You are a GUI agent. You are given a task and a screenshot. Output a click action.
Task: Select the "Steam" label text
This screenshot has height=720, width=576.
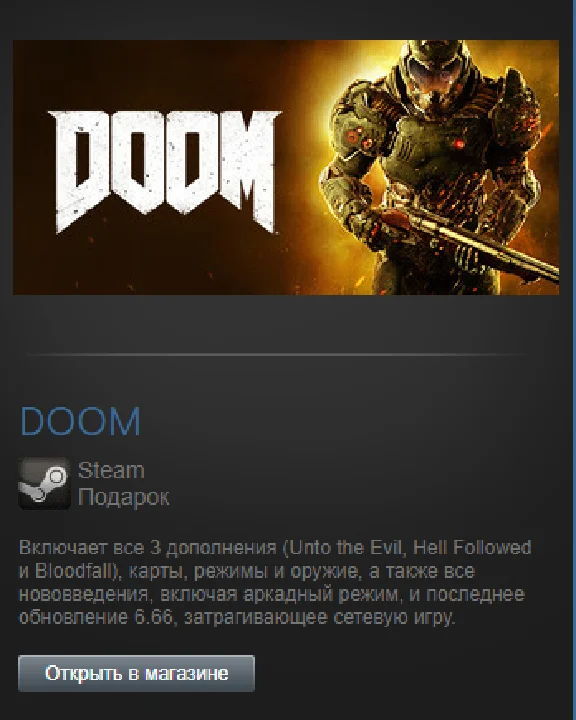111,470
